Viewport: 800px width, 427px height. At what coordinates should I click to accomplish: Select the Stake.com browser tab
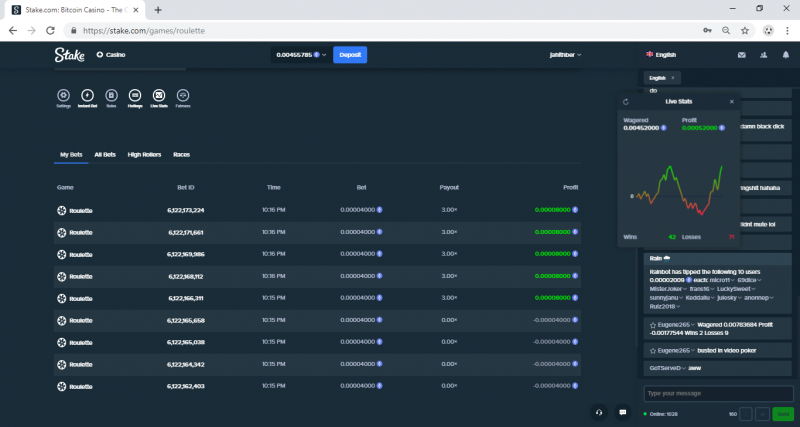[x=74, y=10]
